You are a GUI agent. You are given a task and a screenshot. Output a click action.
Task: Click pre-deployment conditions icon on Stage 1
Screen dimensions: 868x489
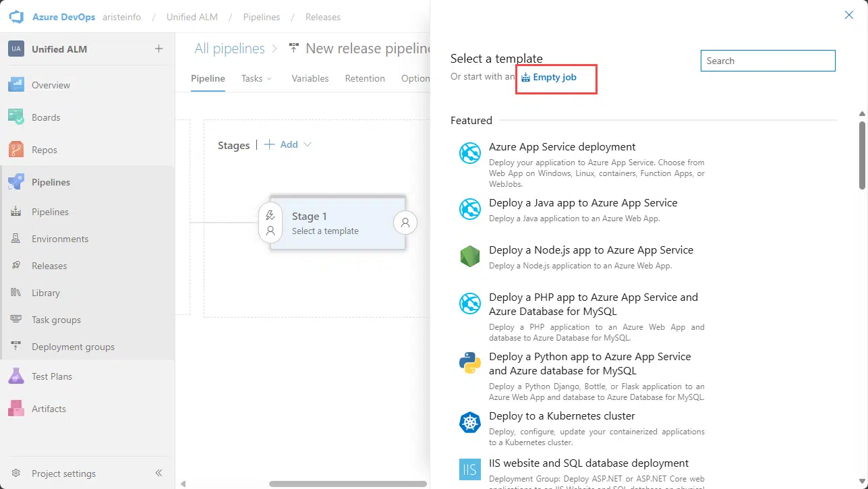click(270, 223)
